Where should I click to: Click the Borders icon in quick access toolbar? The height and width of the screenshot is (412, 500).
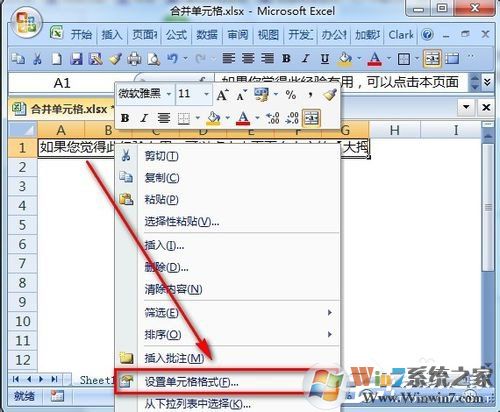click(x=404, y=59)
